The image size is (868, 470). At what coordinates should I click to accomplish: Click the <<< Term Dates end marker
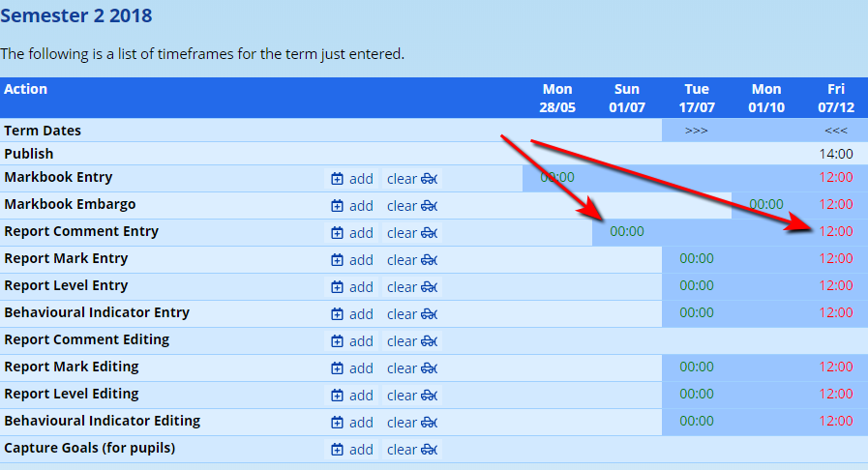click(836, 131)
